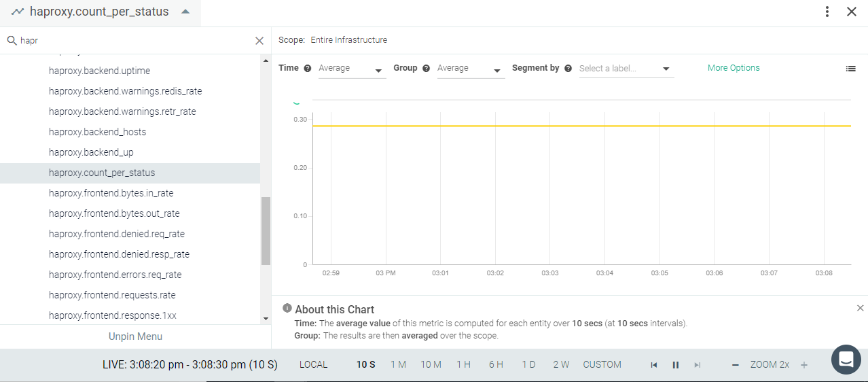Click the Group aggregation help icon

coord(427,69)
